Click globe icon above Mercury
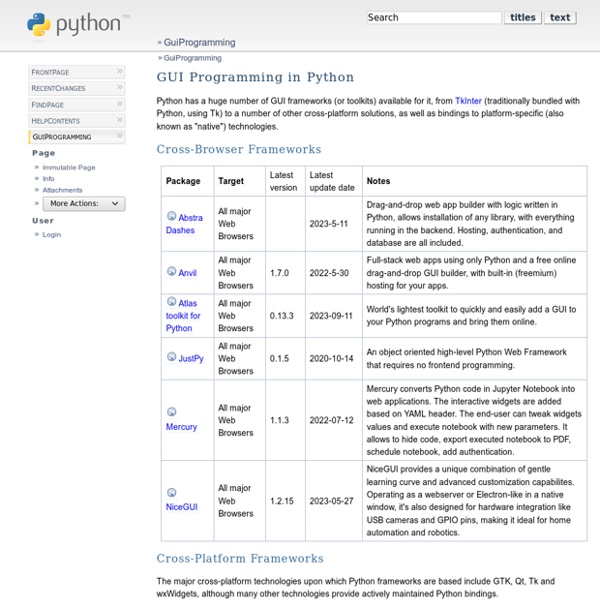Screen dimensions: 600x600 point(171,412)
